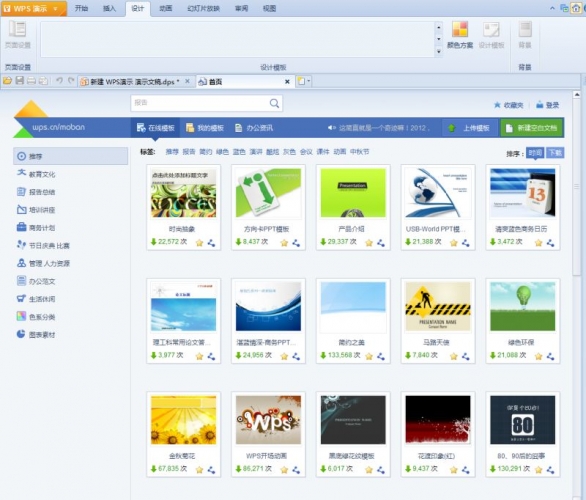Switch to the 幻灯片放映 ribbon tab
586x500 pixels.
pyautogui.click(x=203, y=8)
